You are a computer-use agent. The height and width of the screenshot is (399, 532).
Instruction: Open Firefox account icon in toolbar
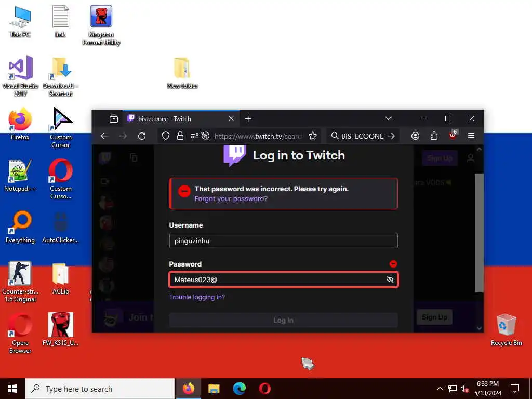tap(415, 136)
